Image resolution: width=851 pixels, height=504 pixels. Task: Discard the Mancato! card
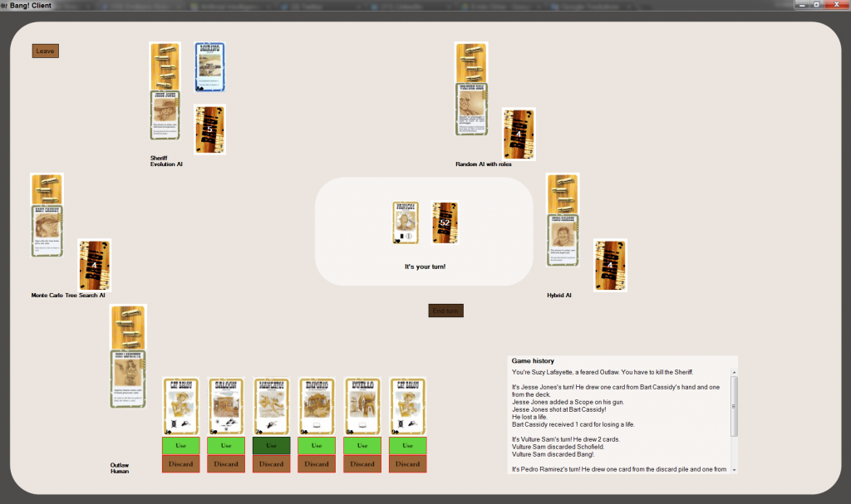point(272,464)
